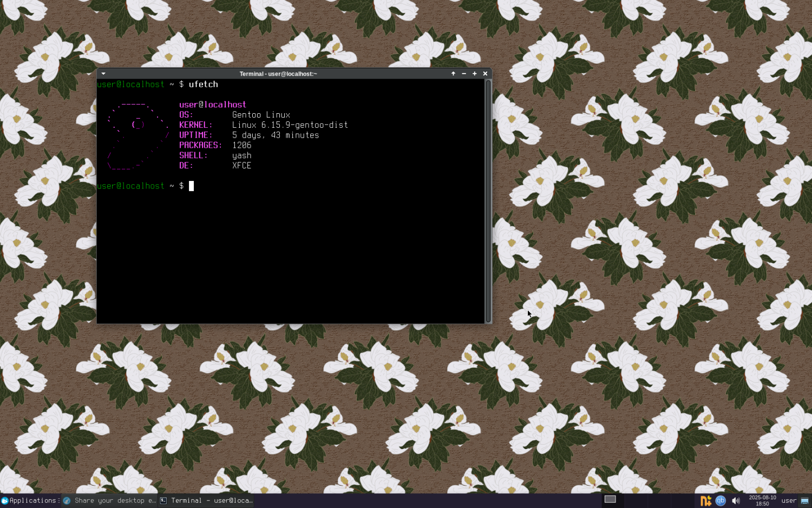Select the Terminal taskbar button
The height and width of the screenshot is (508, 812).
(206, 500)
